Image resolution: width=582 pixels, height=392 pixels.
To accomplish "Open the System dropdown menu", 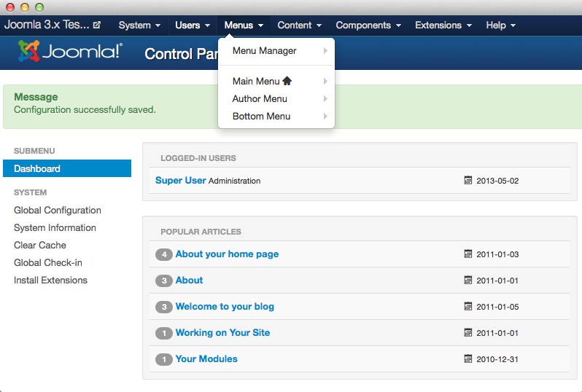I will pyautogui.click(x=139, y=26).
